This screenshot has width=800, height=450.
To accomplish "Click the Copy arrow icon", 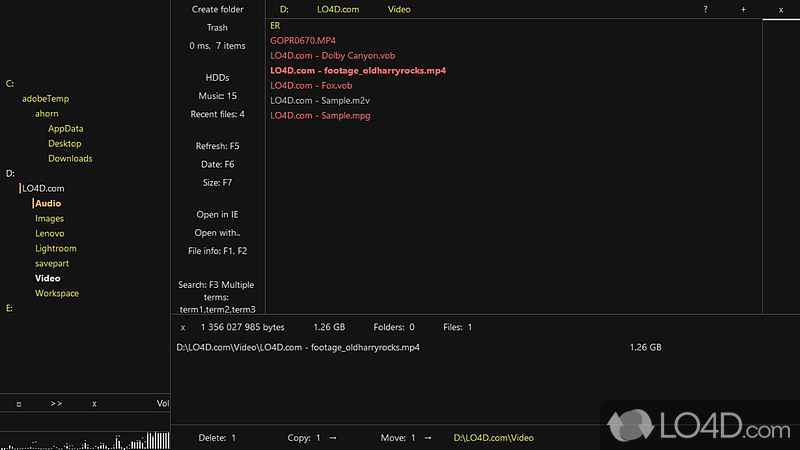I will pos(333,438).
